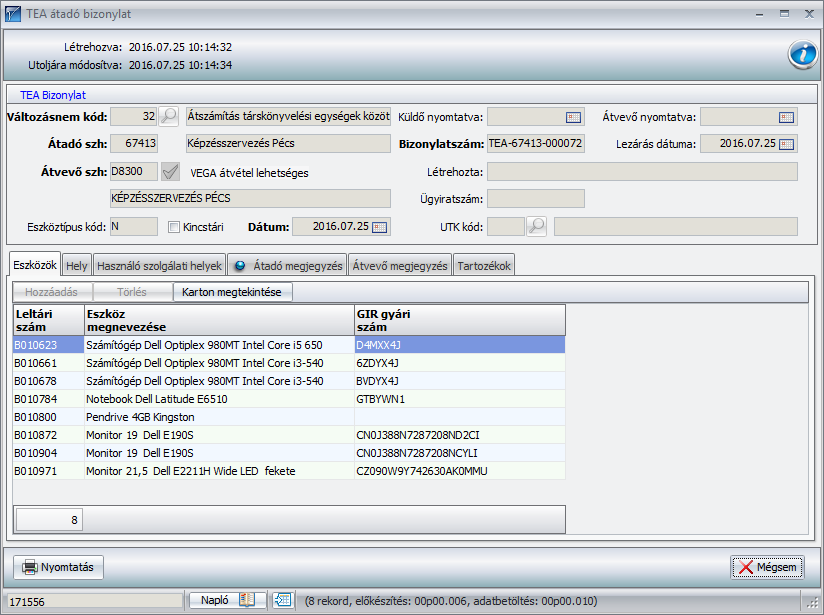Click the Átszámítás társkönyvelési egységek field

click(289, 116)
